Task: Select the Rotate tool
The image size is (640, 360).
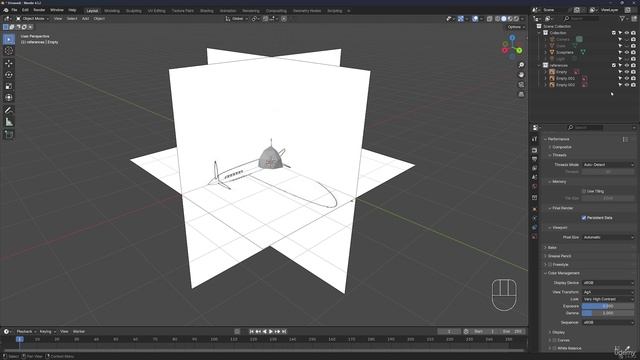Action: (9, 75)
